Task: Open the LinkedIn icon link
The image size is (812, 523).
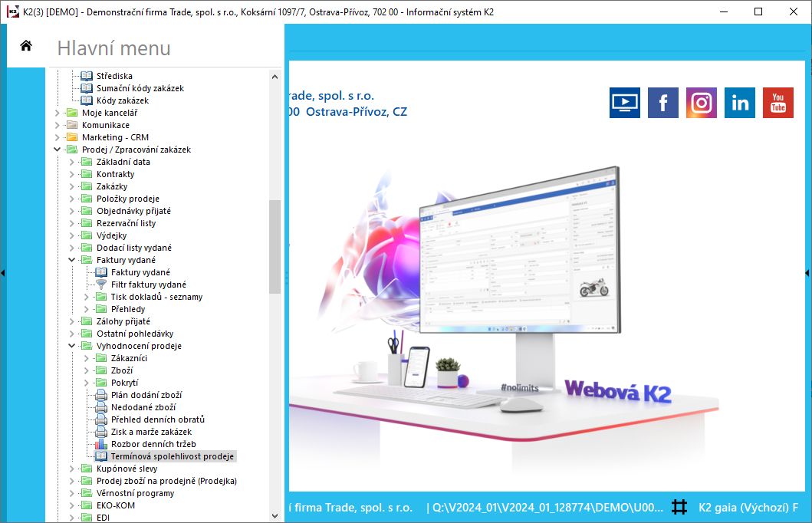Action: click(x=739, y=103)
